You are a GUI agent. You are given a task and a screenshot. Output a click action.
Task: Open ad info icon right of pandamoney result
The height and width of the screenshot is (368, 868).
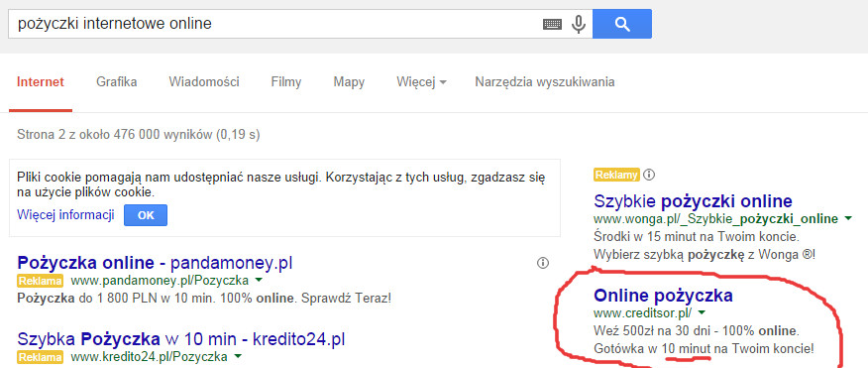tap(543, 263)
